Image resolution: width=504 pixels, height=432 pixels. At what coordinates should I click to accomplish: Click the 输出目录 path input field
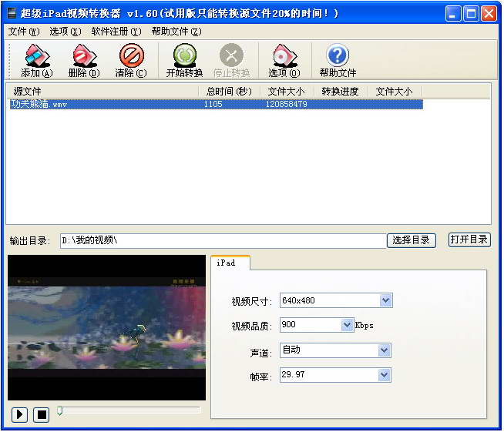point(223,240)
